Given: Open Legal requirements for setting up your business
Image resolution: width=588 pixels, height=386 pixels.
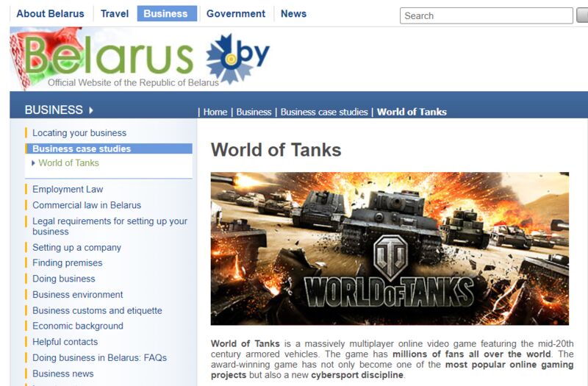Looking at the screenshot, I should point(110,226).
